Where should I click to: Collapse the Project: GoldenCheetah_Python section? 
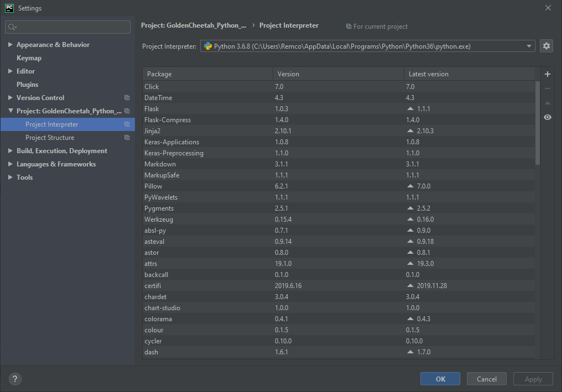[x=10, y=111]
